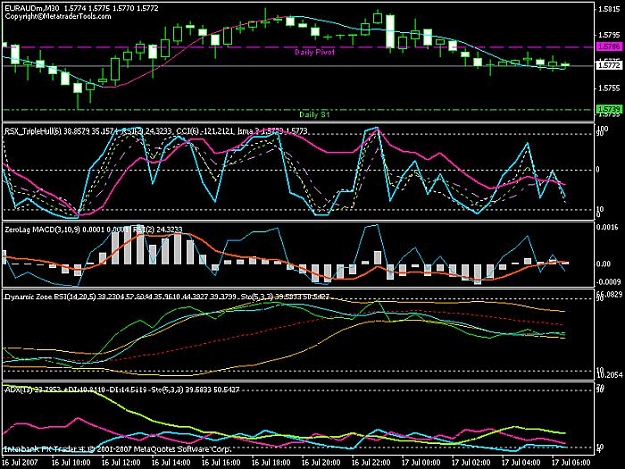The width and height of the screenshot is (625, 469).
Task: Click the 1.5755 price axis label
Action: click(608, 88)
